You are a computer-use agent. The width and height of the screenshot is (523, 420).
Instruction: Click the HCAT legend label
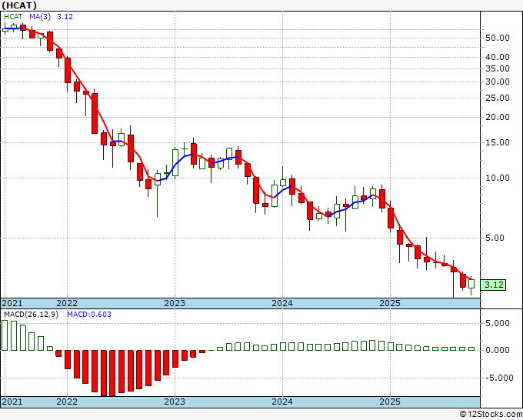13,17
